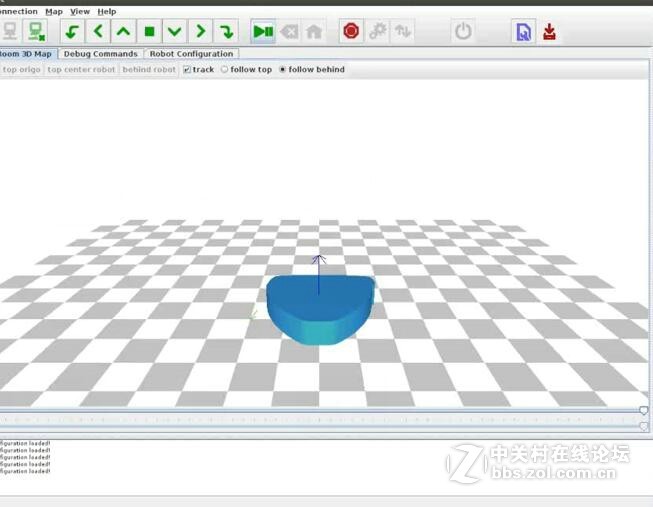Click the greyed home icon
This screenshot has width=653, height=507.
(x=314, y=31)
